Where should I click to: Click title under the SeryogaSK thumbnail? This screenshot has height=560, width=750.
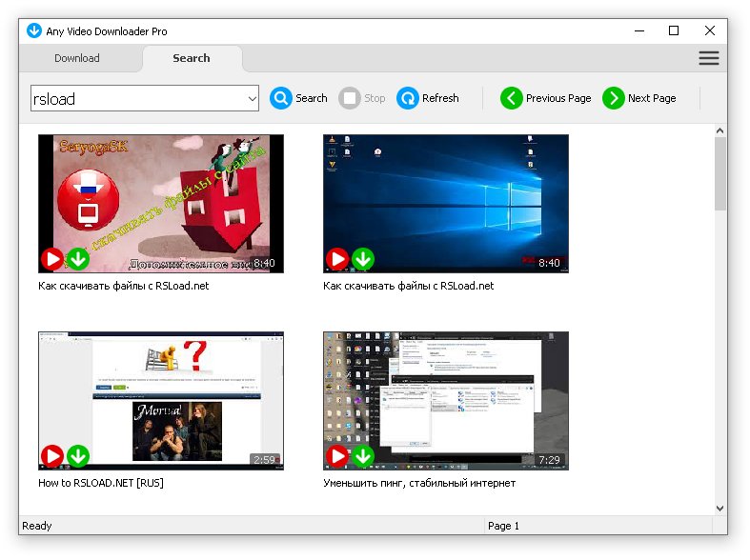pos(123,286)
